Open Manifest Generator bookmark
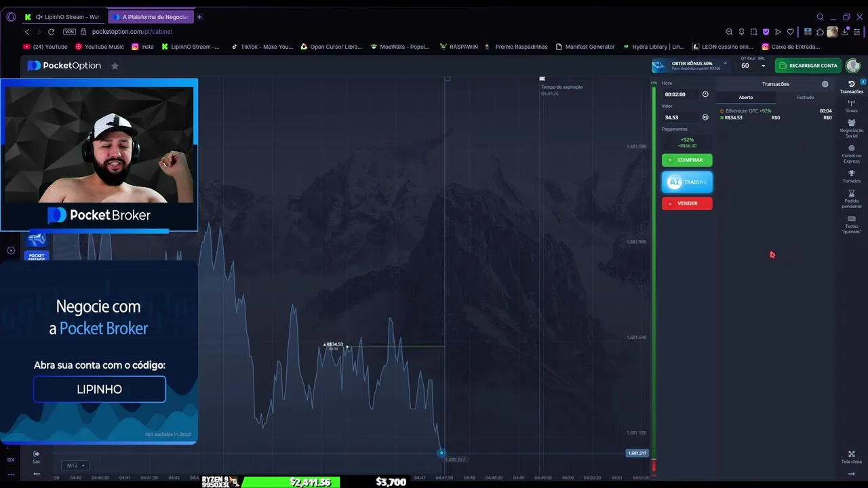The image size is (868, 488). [585, 47]
